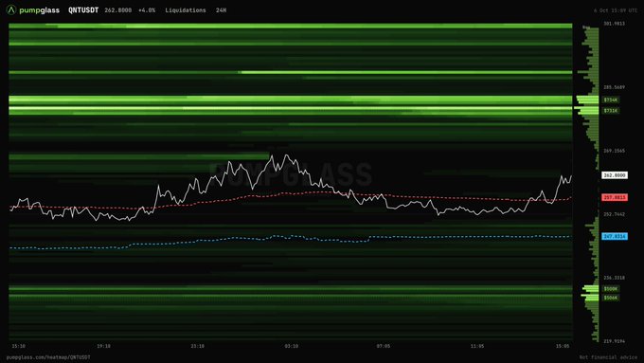The height and width of the screenshot is (363, 644).
Task: Select the 24H timeframe label
Action: (221, 10)
